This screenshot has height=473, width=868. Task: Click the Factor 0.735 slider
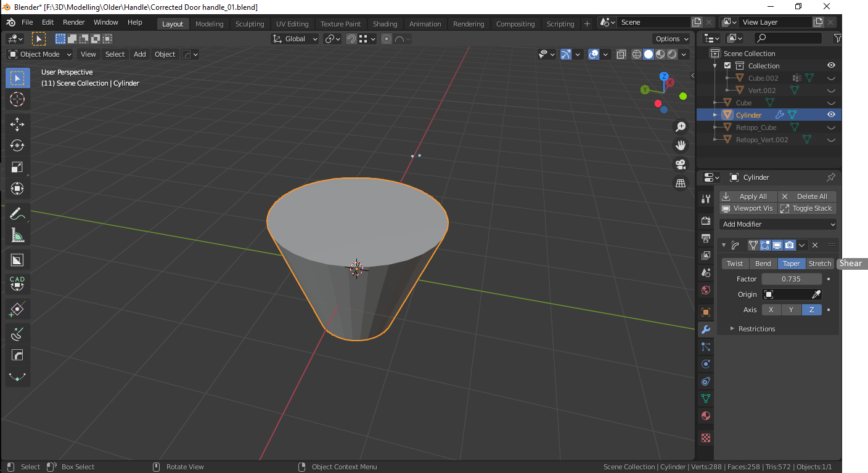tap(792, 279)
